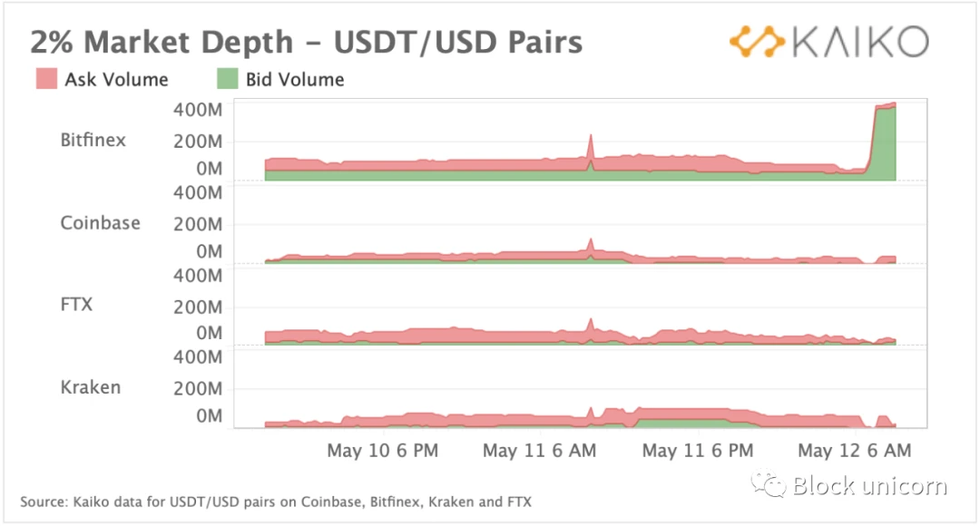
Task: Select the Bitfinex row label
Action: [93, 140]
